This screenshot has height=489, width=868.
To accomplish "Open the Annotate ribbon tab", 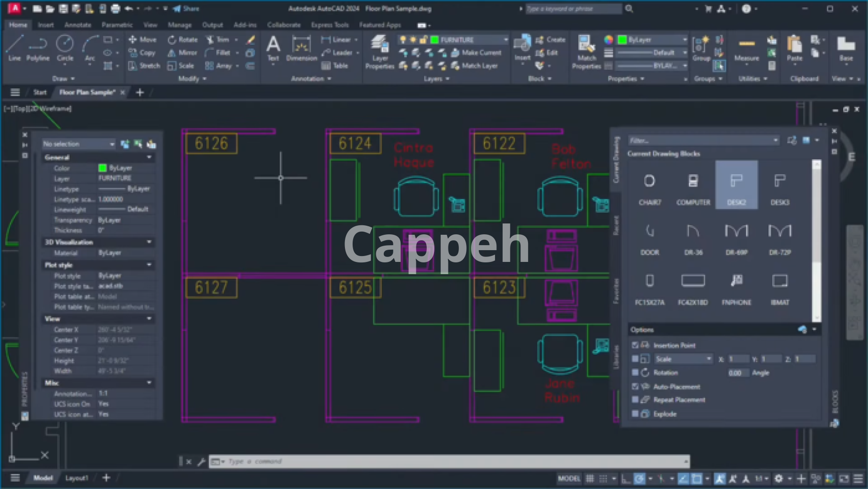I will [78, 25].
